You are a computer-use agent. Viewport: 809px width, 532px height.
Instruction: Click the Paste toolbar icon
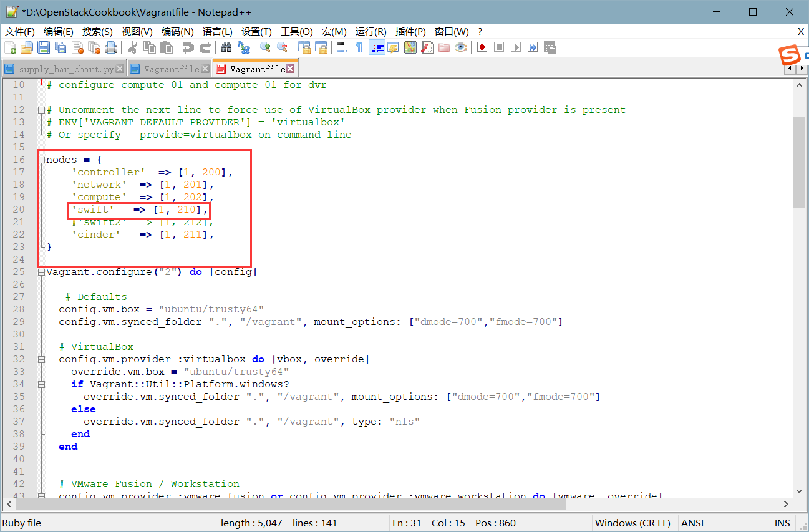pos(167,47)
